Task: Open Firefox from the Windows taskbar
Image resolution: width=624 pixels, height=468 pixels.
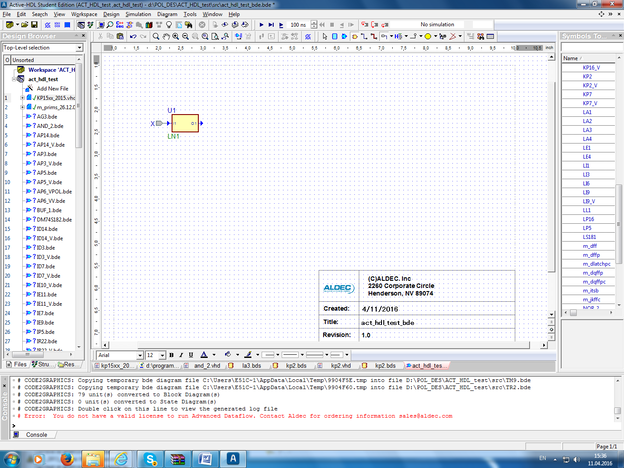Action: pyautogui.click(x=68, y=458)
